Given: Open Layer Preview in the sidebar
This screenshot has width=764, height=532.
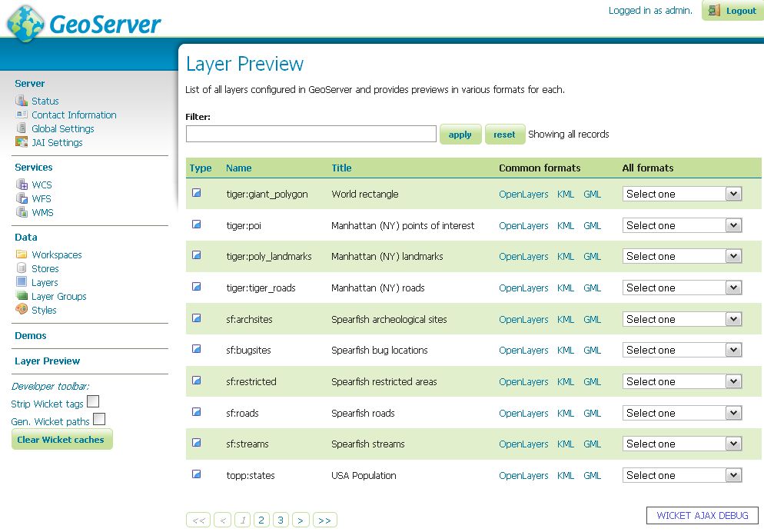Looking at the screenshot, I should tap(47, 361).
